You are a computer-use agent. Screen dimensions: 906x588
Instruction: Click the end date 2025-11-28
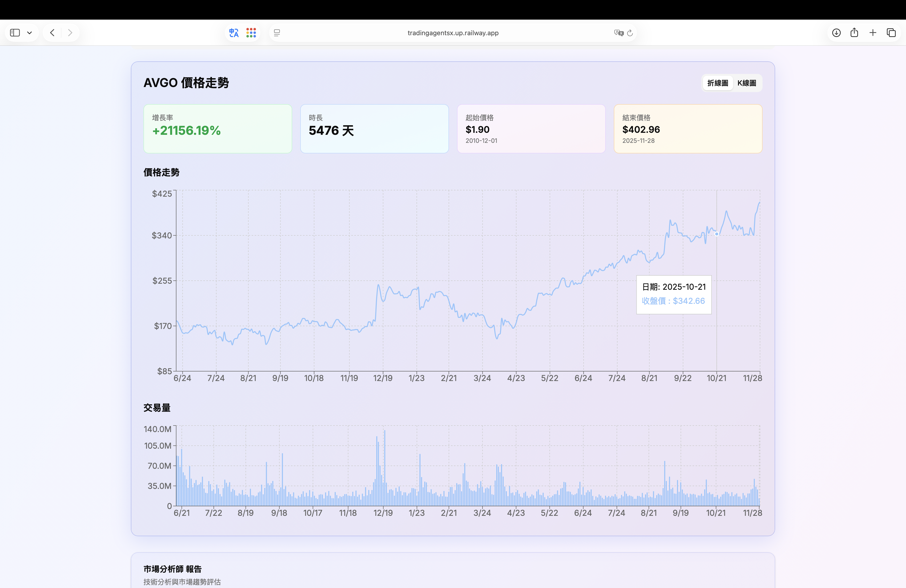638,141
